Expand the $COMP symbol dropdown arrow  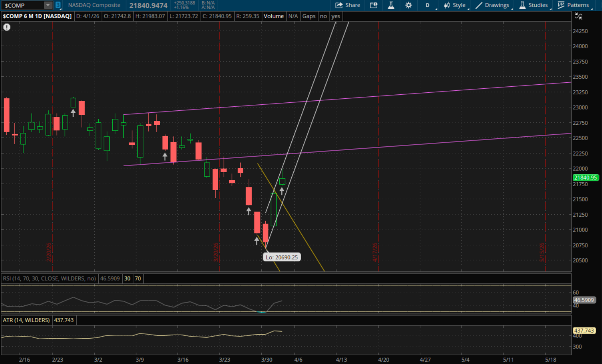point(48,5)
